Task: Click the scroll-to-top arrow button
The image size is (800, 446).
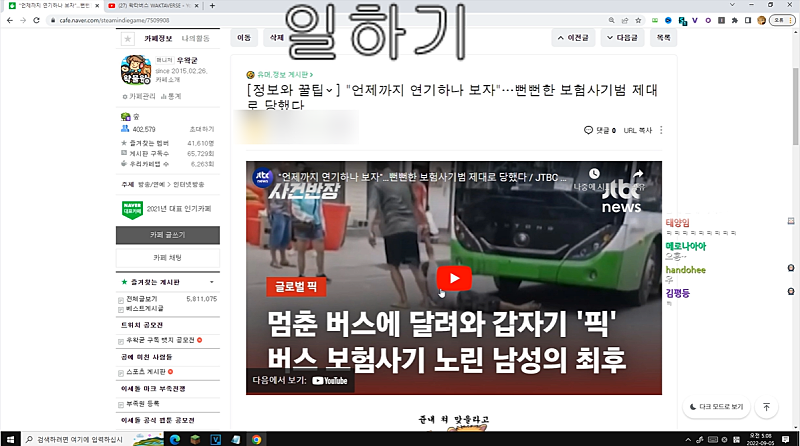Action: 766,407
